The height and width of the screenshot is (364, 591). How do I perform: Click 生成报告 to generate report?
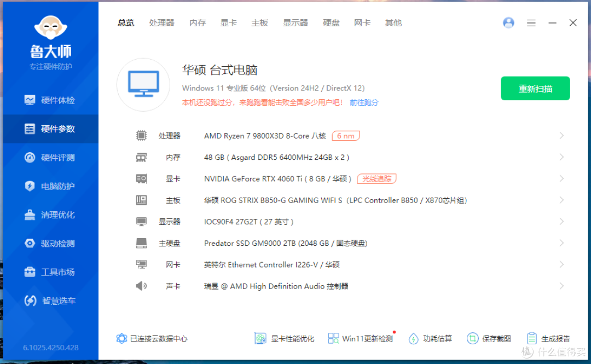[x=548, y=338]
